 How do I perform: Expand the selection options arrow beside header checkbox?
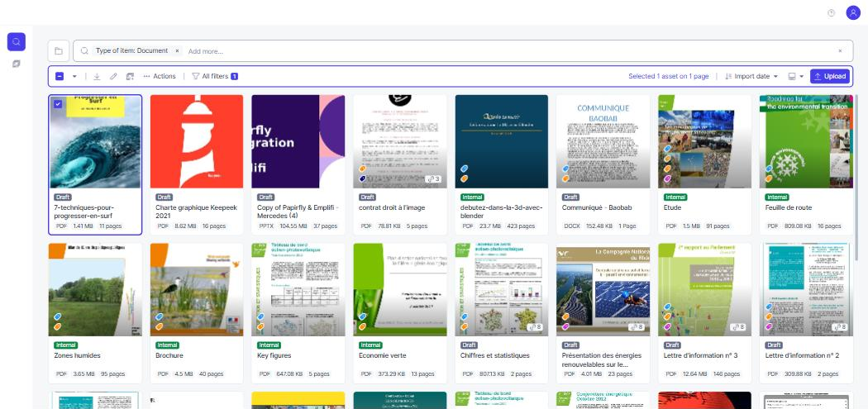coord(74,76)
